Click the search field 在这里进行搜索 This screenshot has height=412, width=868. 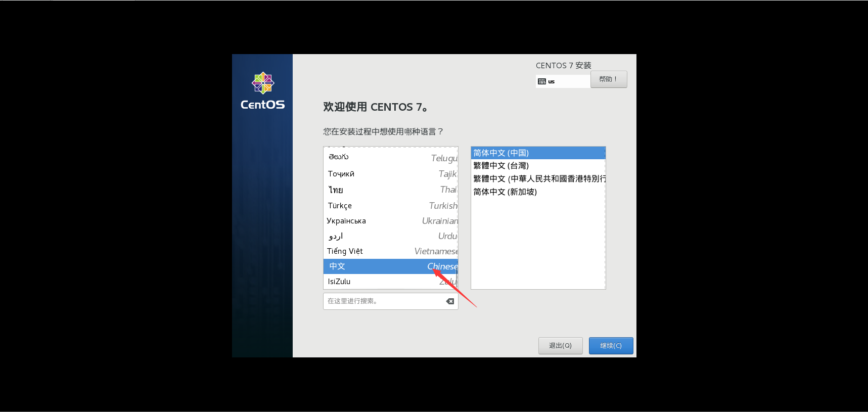click(x=390, y=301)
